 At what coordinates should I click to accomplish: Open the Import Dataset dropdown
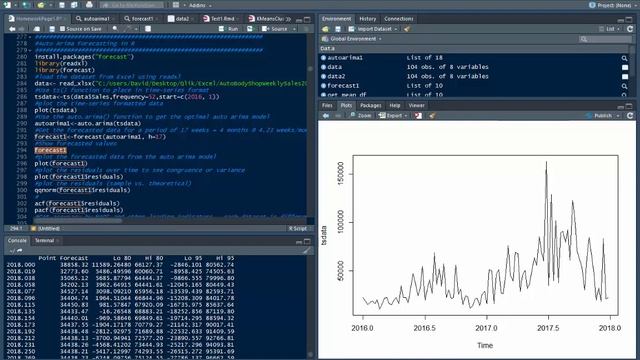373,29
